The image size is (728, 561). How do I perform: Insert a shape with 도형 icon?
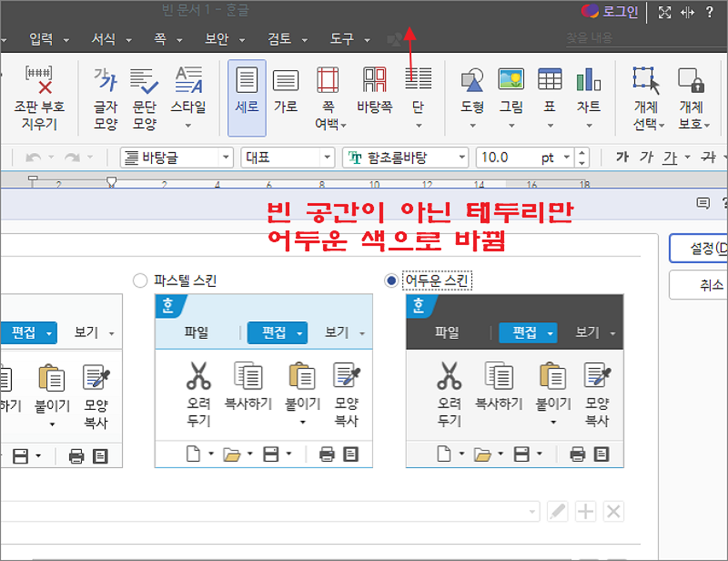(472, 80)
